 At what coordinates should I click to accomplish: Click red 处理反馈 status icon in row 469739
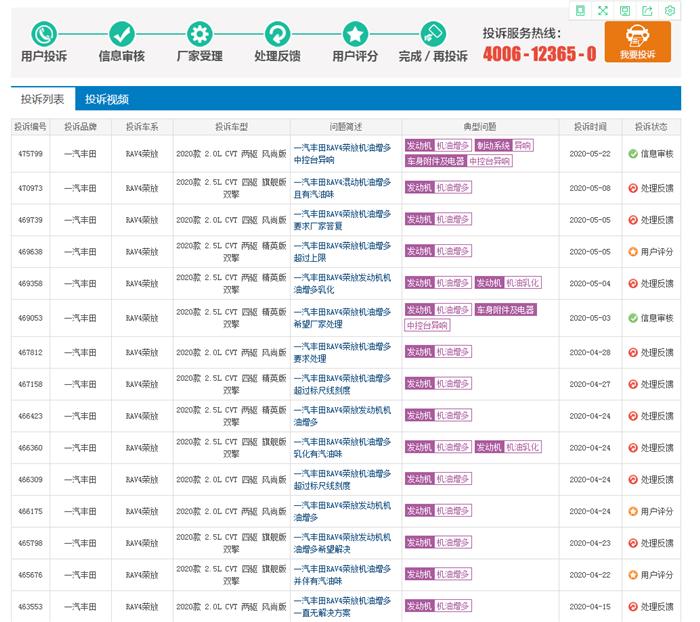[633, 220]
